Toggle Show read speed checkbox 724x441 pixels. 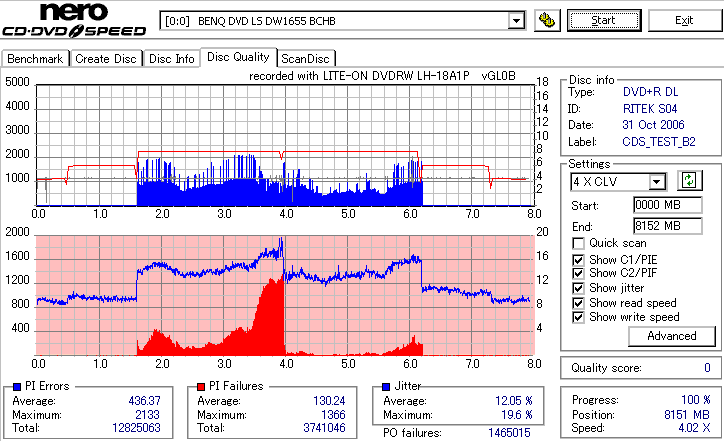[x=578, y=303]
